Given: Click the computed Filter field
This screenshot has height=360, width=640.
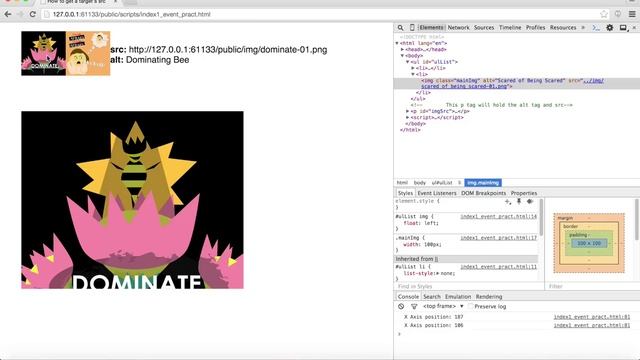Looking at the screenshot, I should tap(592, 287).
